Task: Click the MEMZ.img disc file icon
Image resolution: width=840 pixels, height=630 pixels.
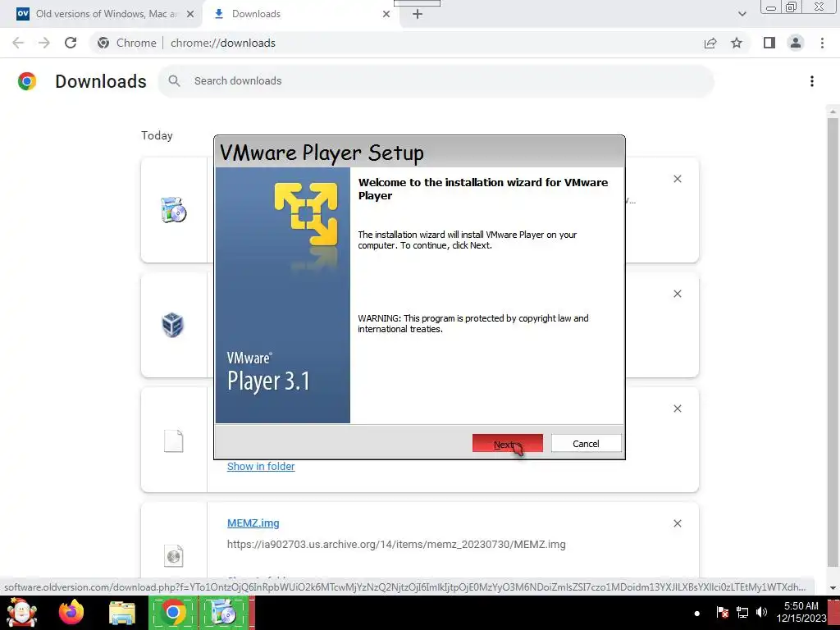Action: pyautogui.click(x=174, y=555)
